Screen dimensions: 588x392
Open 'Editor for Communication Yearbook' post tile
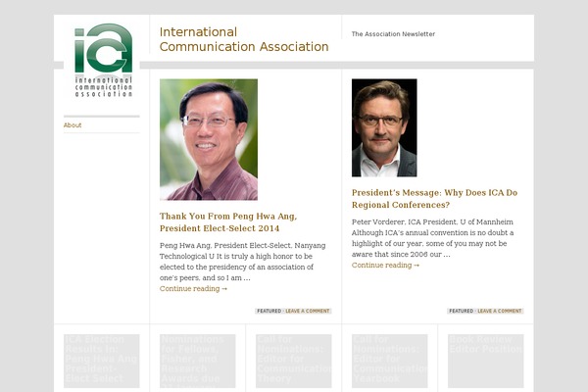click(x=390, y=361)
